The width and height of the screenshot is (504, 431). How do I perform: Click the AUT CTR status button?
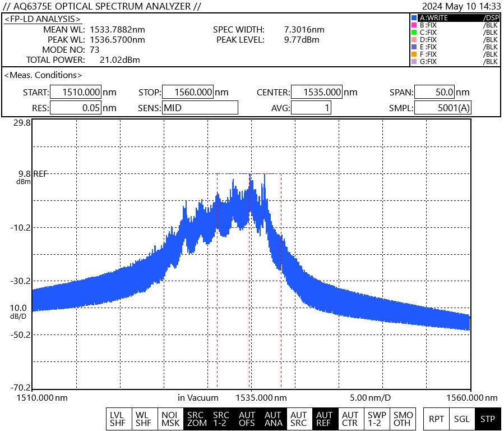click(351, 419)
